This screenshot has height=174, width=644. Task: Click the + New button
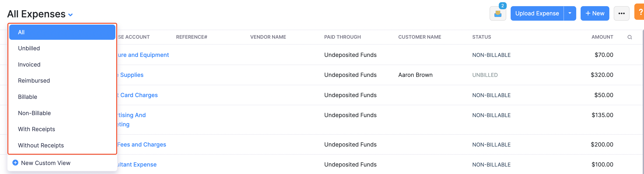pos(595,13)
